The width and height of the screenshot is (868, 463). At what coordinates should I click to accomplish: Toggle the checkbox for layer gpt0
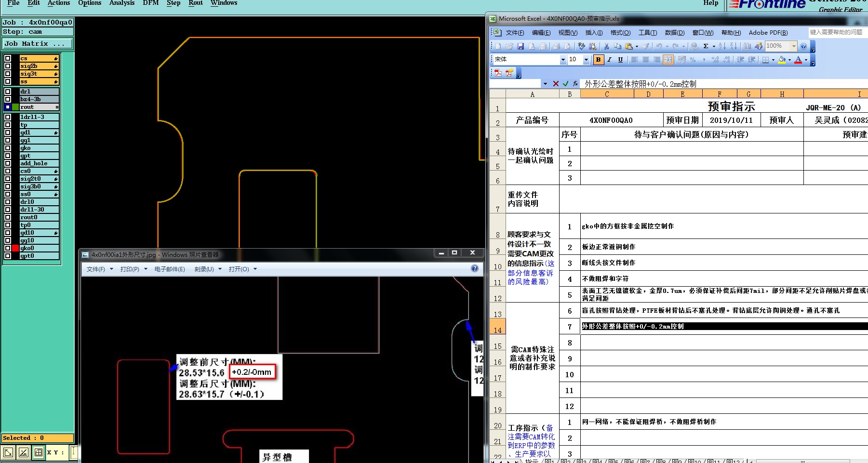tap(8, 256)
